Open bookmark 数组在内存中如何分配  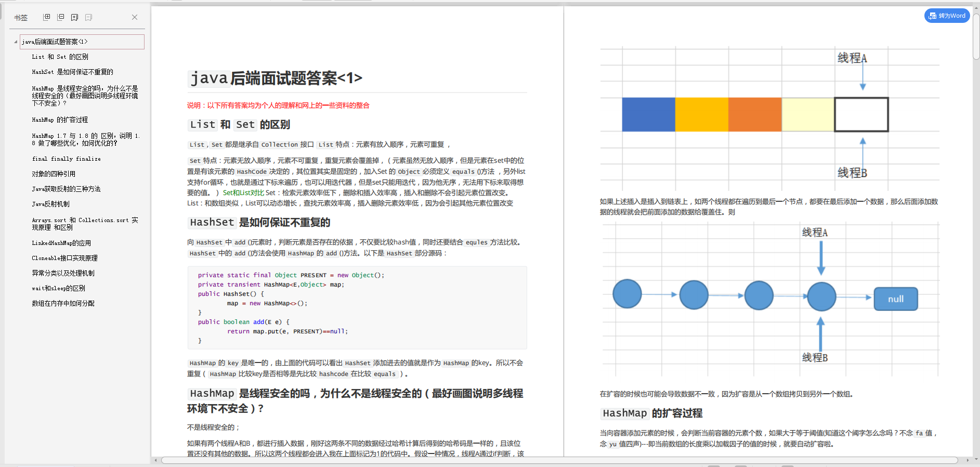[x=63, y=303]
